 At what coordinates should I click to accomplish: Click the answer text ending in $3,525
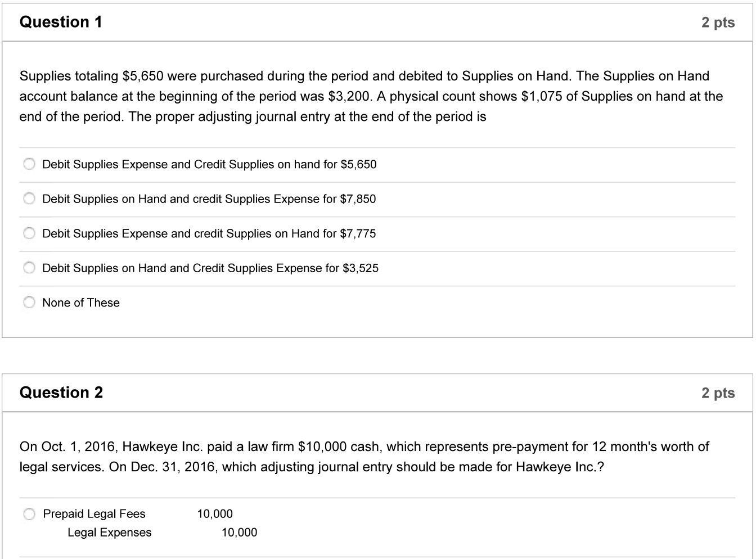(x=210, y=268)
